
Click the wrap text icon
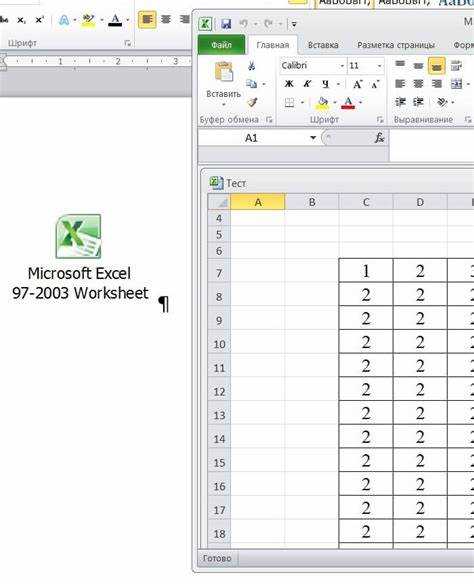coord(456,66)
